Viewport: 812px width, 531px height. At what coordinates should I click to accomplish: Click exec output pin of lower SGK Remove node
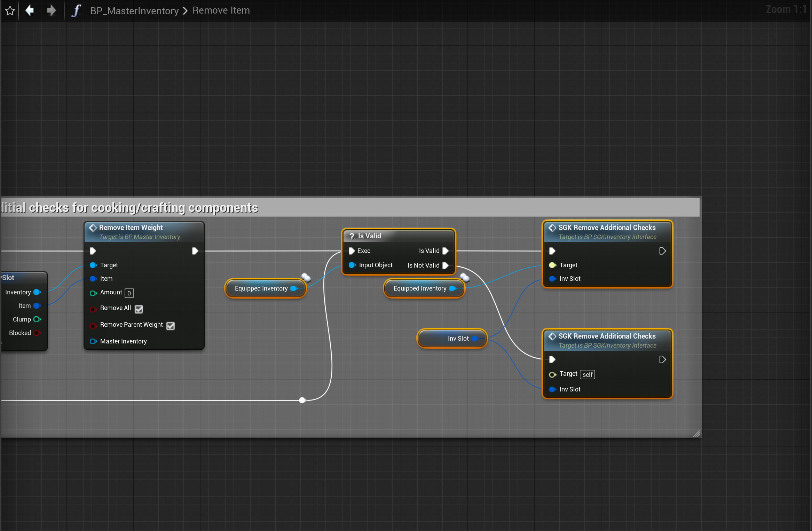(x=662, y=359)
